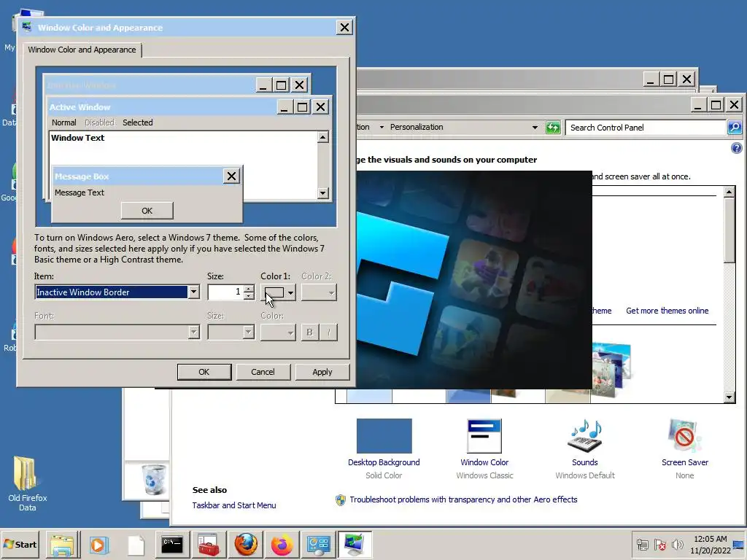Open the Command Prompt taskbar icon
Image resolution: width=747 pixels, height=560 pixels.
[x=172, y=545]
